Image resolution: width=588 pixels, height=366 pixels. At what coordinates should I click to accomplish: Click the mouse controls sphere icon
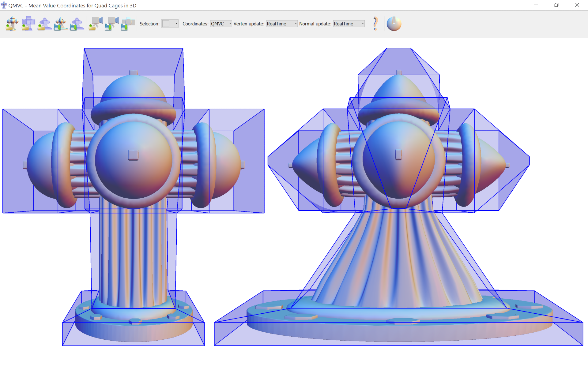coord(394,24)
